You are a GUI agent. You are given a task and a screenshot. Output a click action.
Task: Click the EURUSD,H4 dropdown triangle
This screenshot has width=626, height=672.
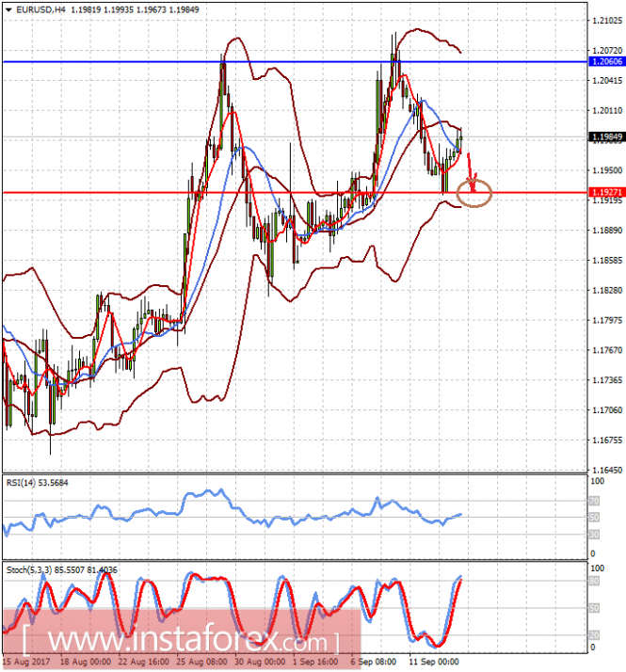pyautogui.click(x=8, y=9)
